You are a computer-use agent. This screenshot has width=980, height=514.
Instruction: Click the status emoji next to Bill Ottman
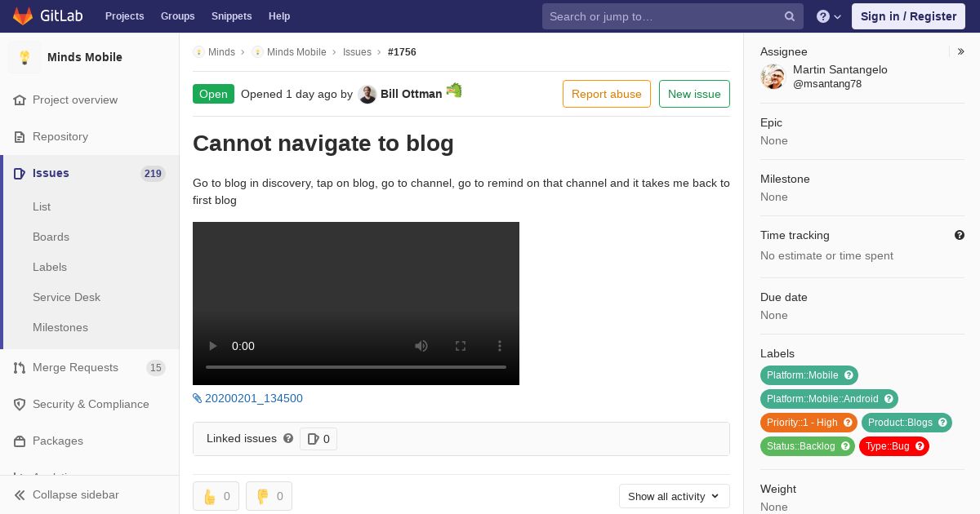[454, 91]
